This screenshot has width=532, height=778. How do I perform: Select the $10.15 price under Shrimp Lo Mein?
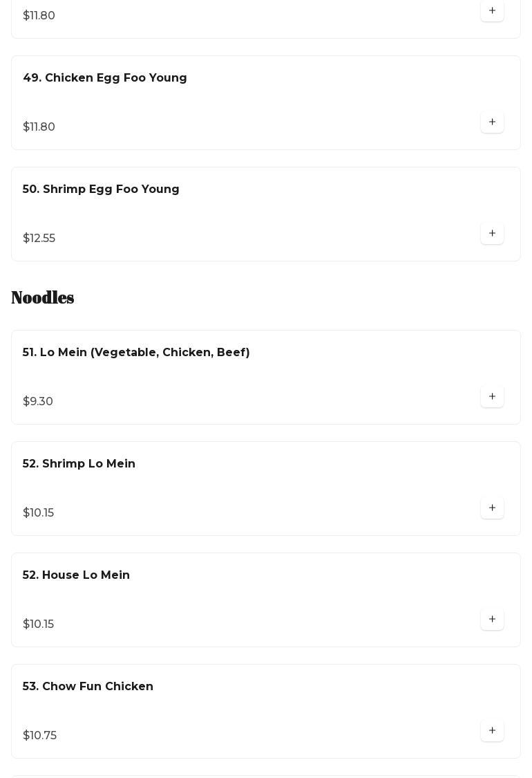(x=38, y=513)
